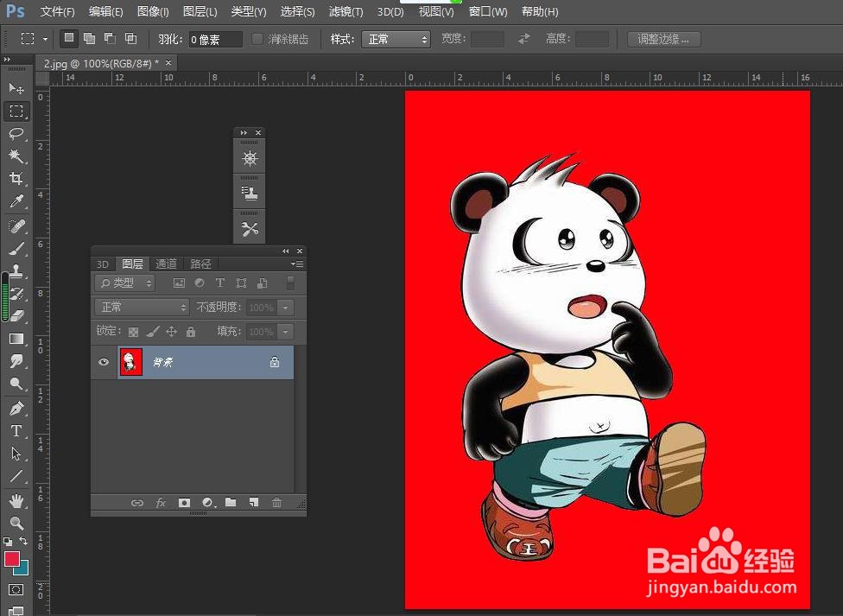Open the 不透明度 slider arrow
843x616 pixels.
click(286, 308)
